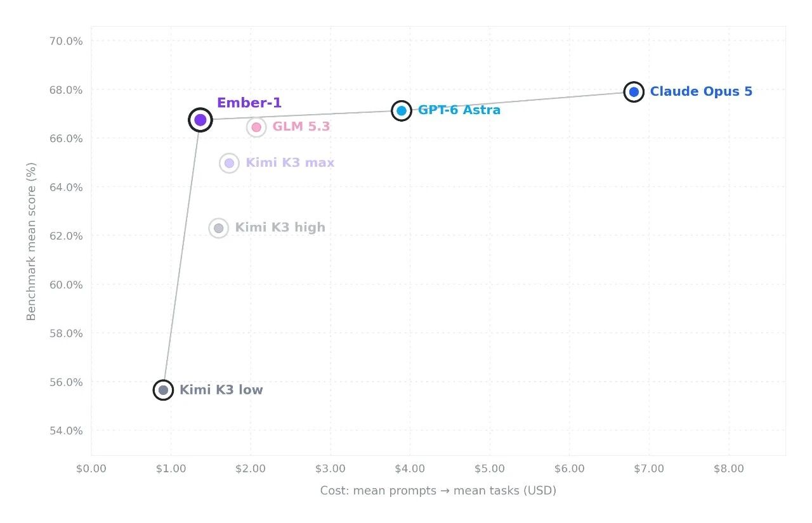Select the pink GLM 5.3 point
The image size is (812, 523).
point(256,127)
